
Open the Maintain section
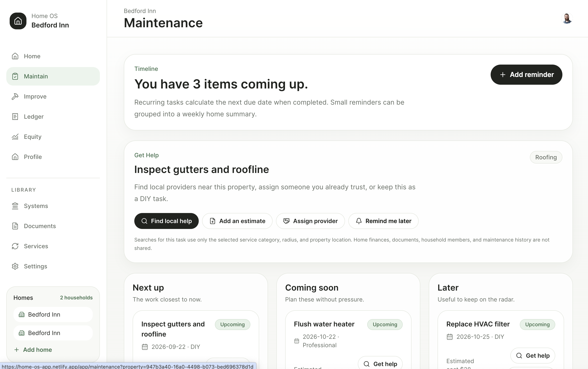[53, 76]
